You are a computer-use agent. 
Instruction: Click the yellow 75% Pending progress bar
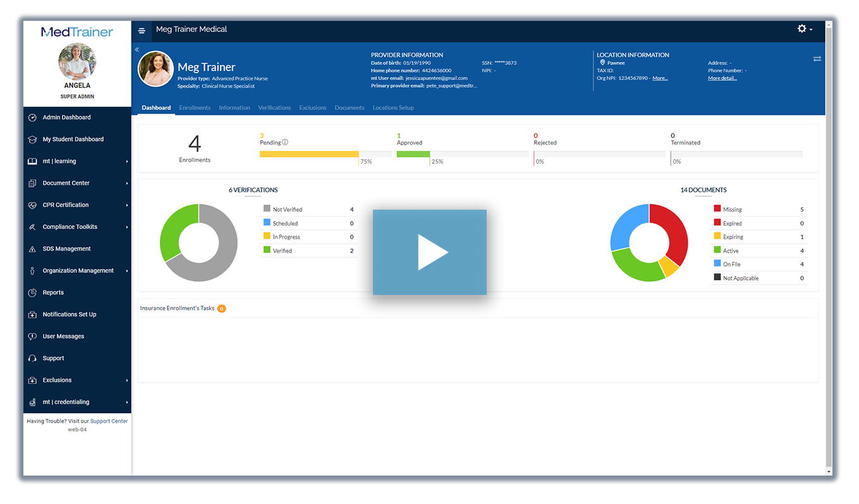coord(307,153)
